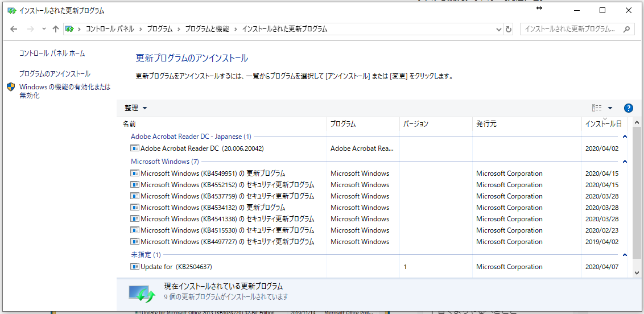Click icon of Adobe Acrobat Reader DC update
Screen dimensions: 644x314
click(x=135, y=148)
